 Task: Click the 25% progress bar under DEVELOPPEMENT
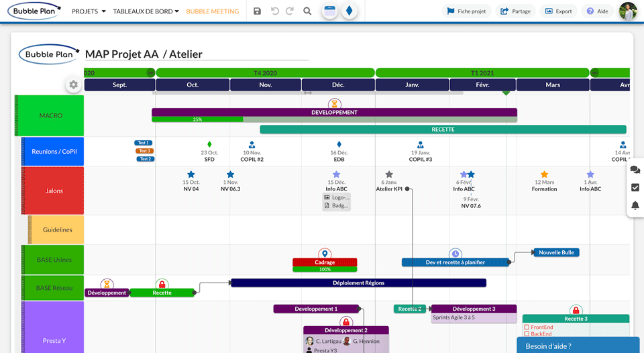[197, 119]
